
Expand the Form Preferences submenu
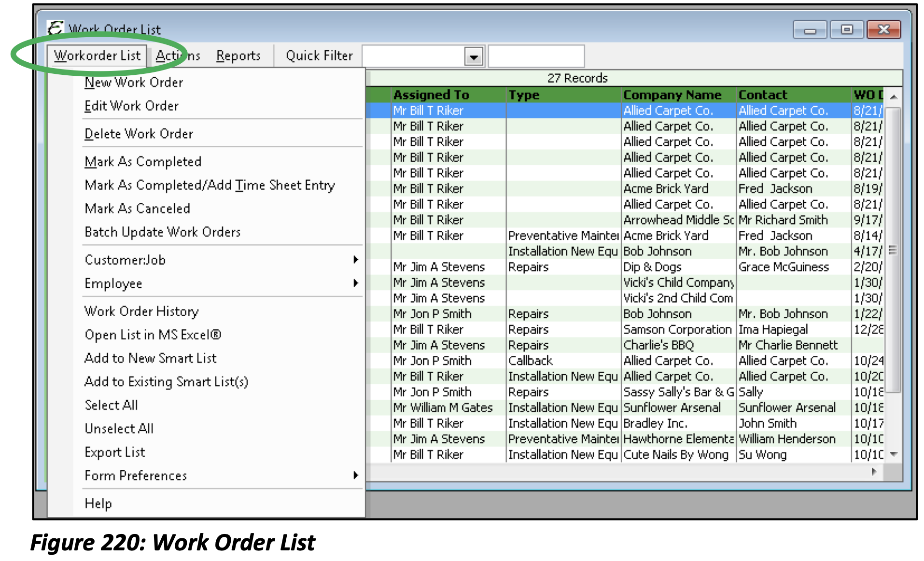[x=136, y=476]
